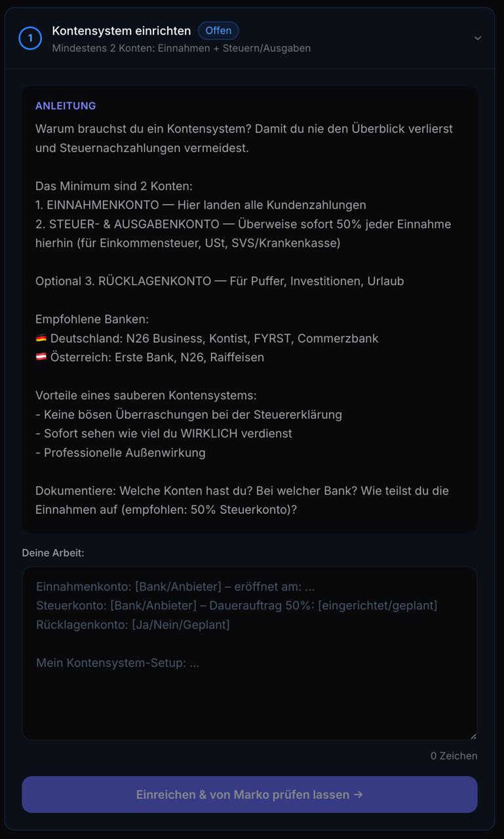
Task: Click the "Empfohlene Banken:" text
Action: point(92,319)
